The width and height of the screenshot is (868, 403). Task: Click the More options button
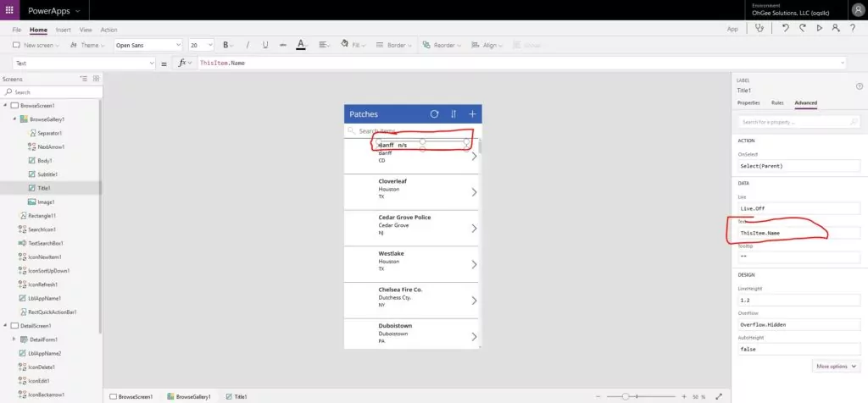[x=837, y=367]
